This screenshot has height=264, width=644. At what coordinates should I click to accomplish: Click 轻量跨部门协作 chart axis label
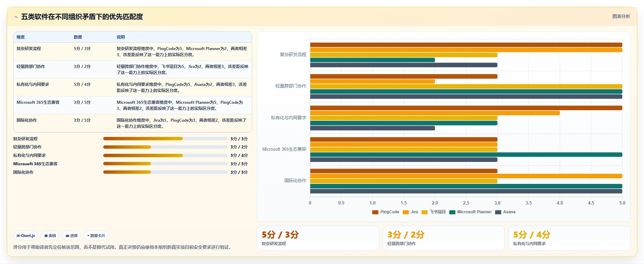[291, 86]
